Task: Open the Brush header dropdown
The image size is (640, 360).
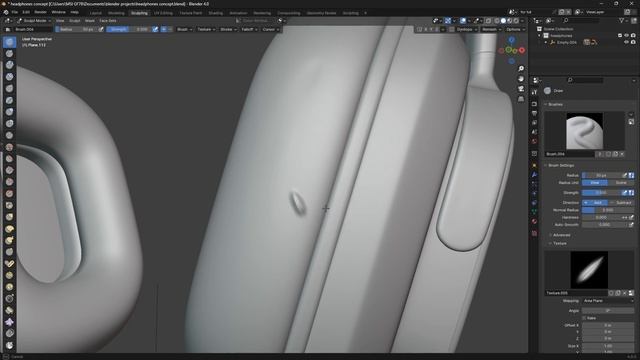Action: [x=184, y=29]
